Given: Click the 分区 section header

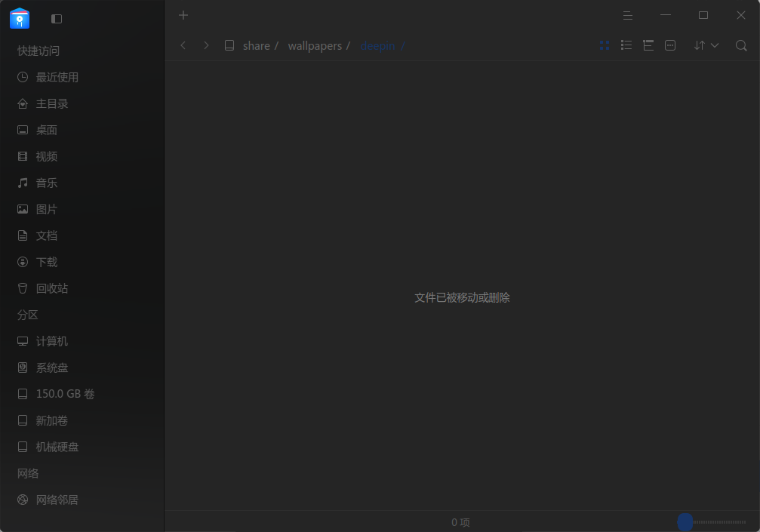Looking at the screenshot, I should pos(28,315).
